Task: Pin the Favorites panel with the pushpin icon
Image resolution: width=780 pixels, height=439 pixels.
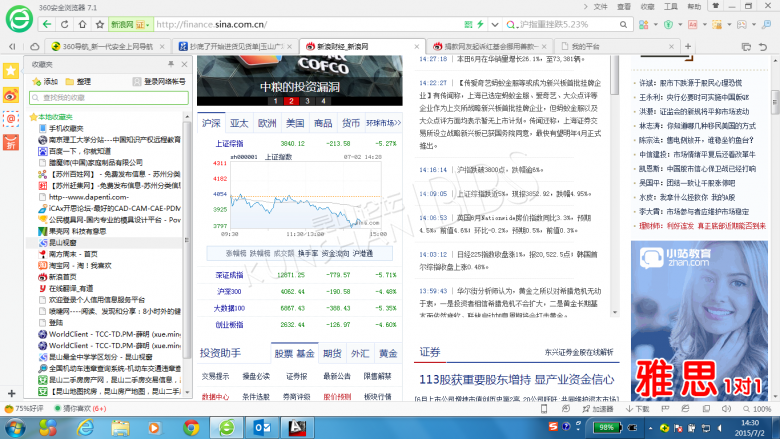Action: pyautogui.click(x=171, y=64)
